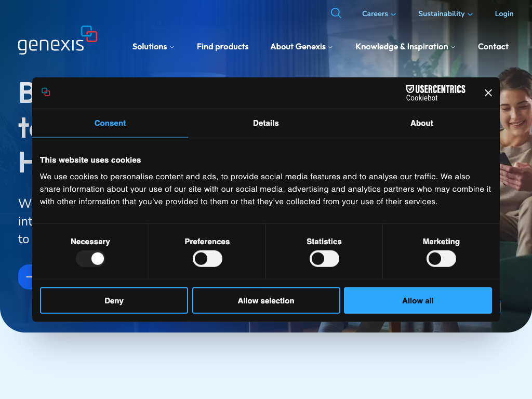Screen dimensions: 532x399
Task: Open the Login link
Action: click(x=504, y=14)
